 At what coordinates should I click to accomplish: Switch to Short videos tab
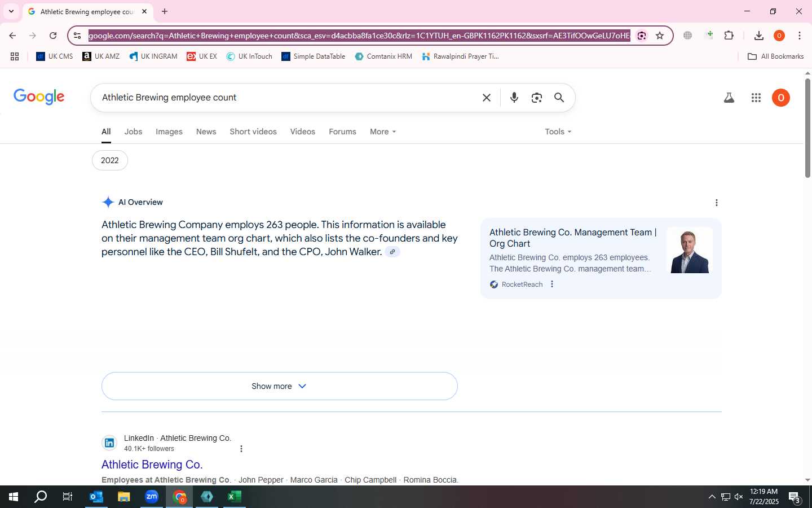[253, 132]
